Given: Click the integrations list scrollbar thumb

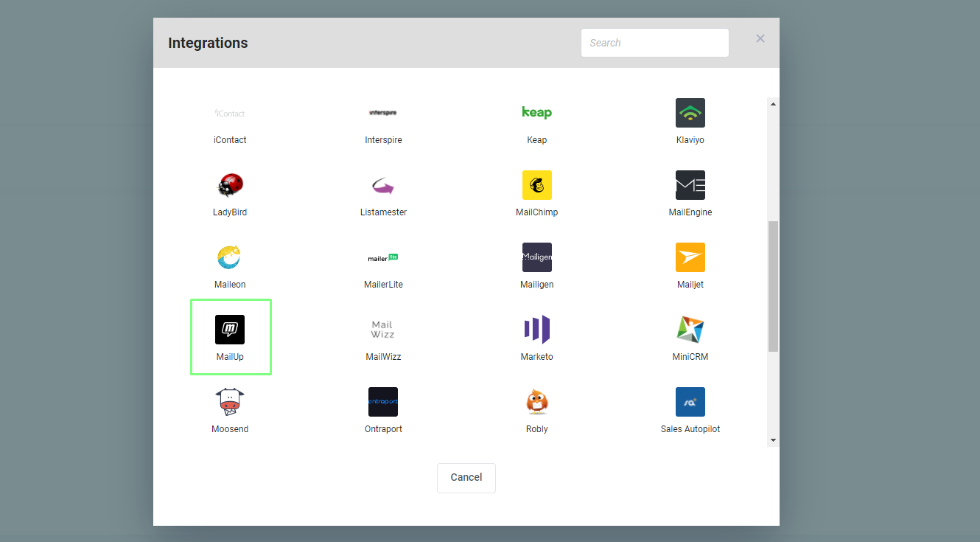Looking at the screenshot, I should pyautogui.click(x=773, y=286).
